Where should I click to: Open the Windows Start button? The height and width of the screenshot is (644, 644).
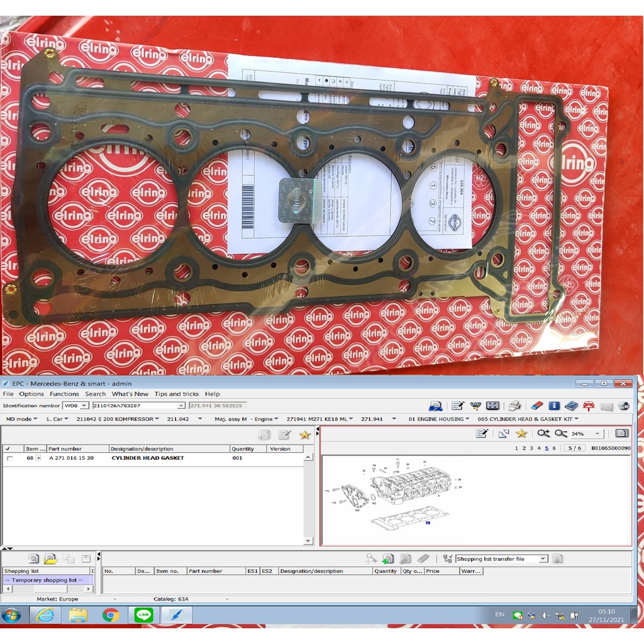11,615
